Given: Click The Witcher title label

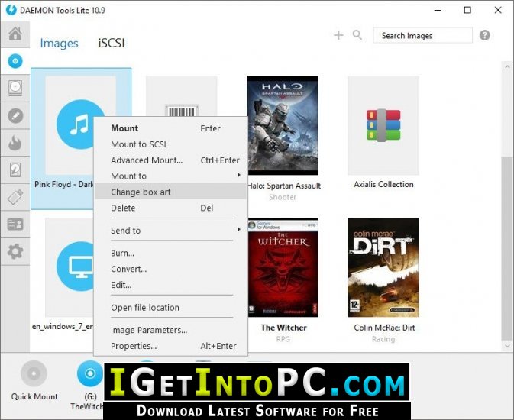Looking at the screenshot, I should tap(284, 328).
